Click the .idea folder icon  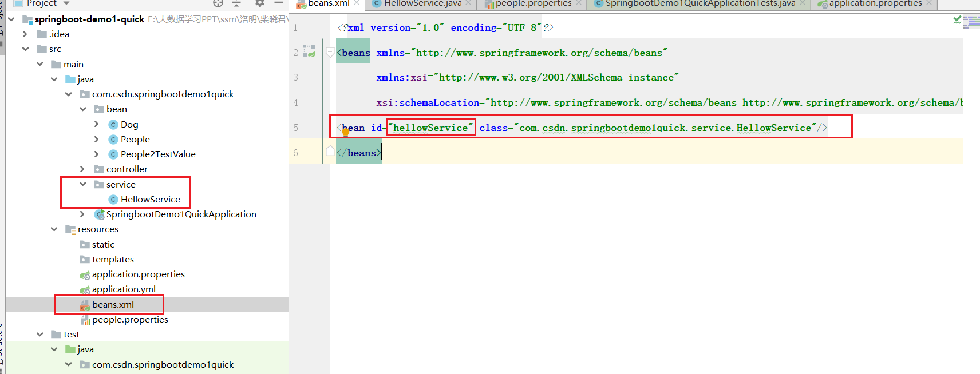(42, 34)
